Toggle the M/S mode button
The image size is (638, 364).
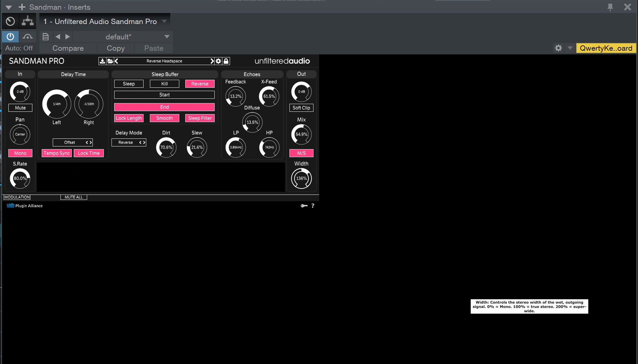pyautogui.click(x=301, y=153)
